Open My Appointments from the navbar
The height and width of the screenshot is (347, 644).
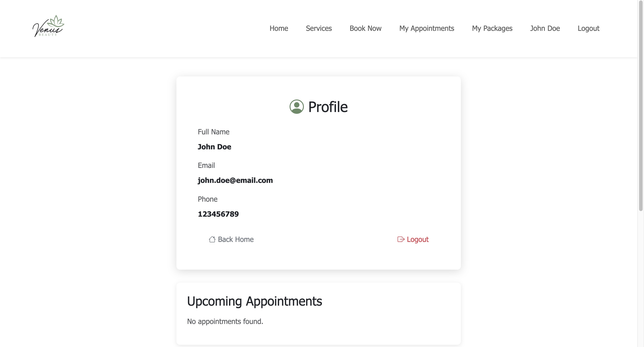(426, 28)
